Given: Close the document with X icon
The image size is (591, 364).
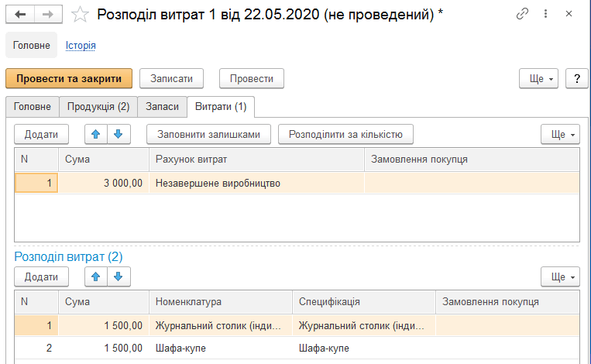Looking at the screenshot, I should (x=569, y=14).
